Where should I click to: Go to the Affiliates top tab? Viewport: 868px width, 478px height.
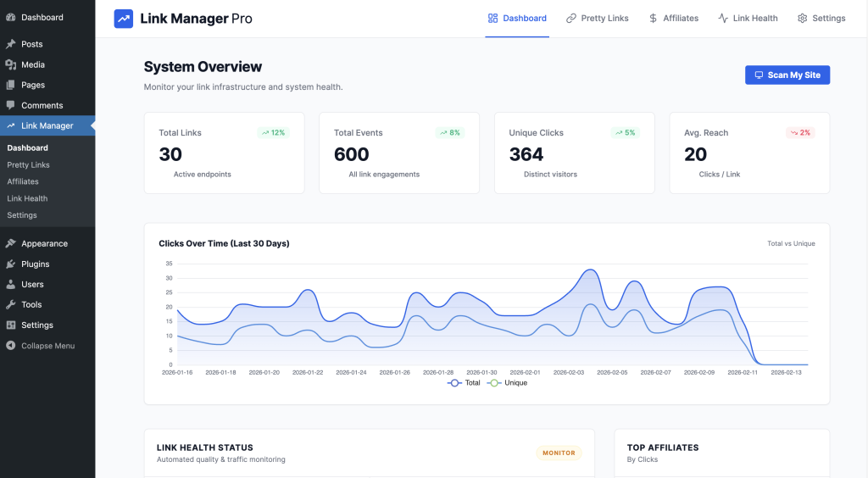(x=674, y=18)
